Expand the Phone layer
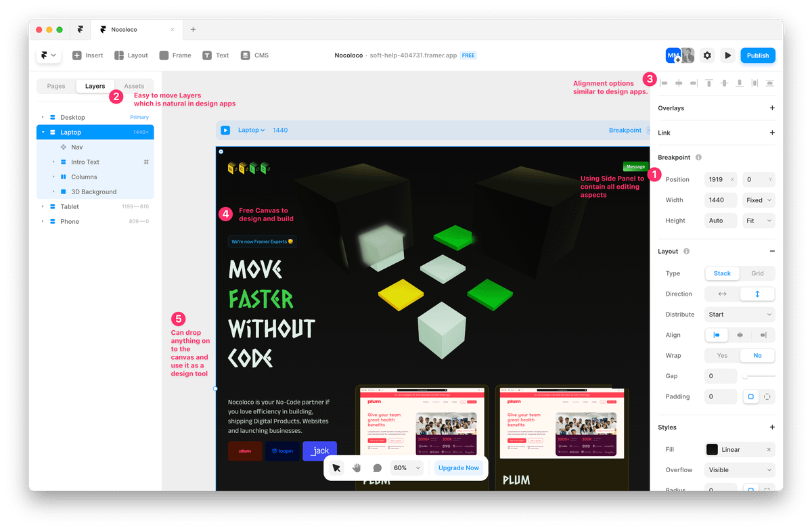This screenshot has height=529, width=812. pyautogui.click(x=43, y=222)
